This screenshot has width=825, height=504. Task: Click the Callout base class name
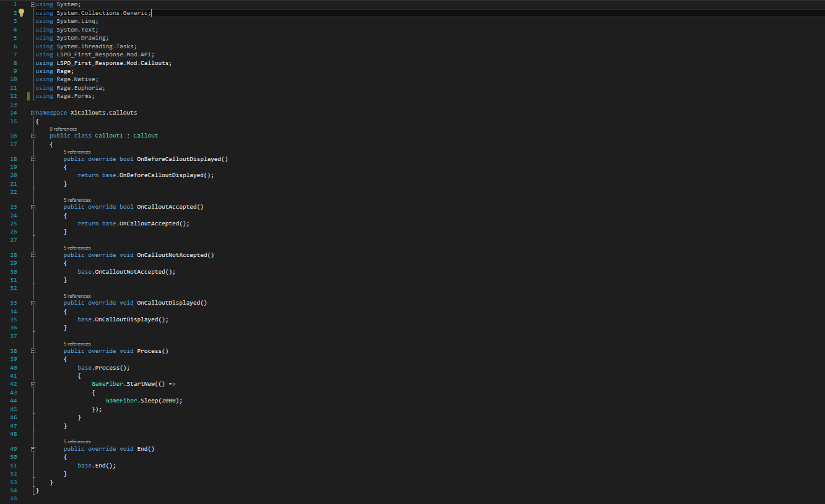(x=146, y=136)
